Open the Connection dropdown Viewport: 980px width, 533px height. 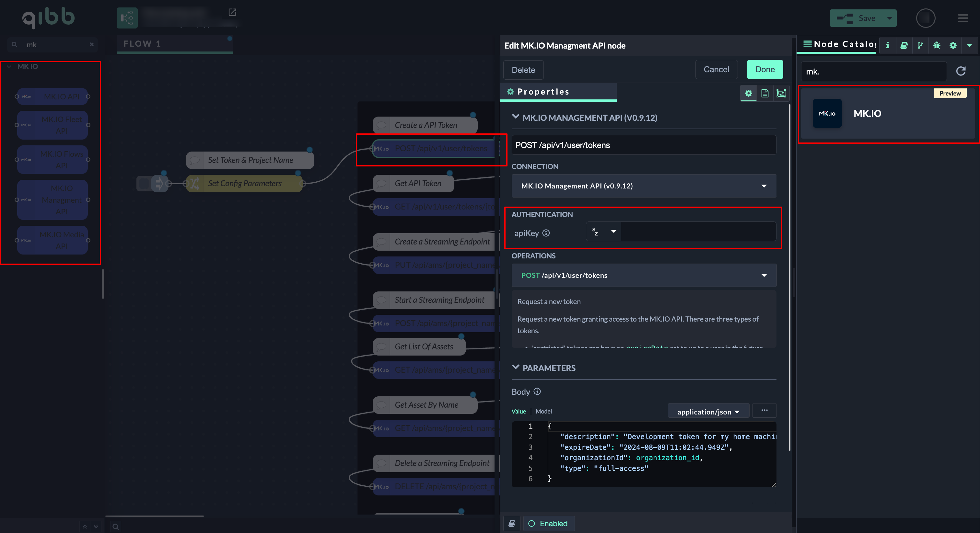(x=644, y=186)
